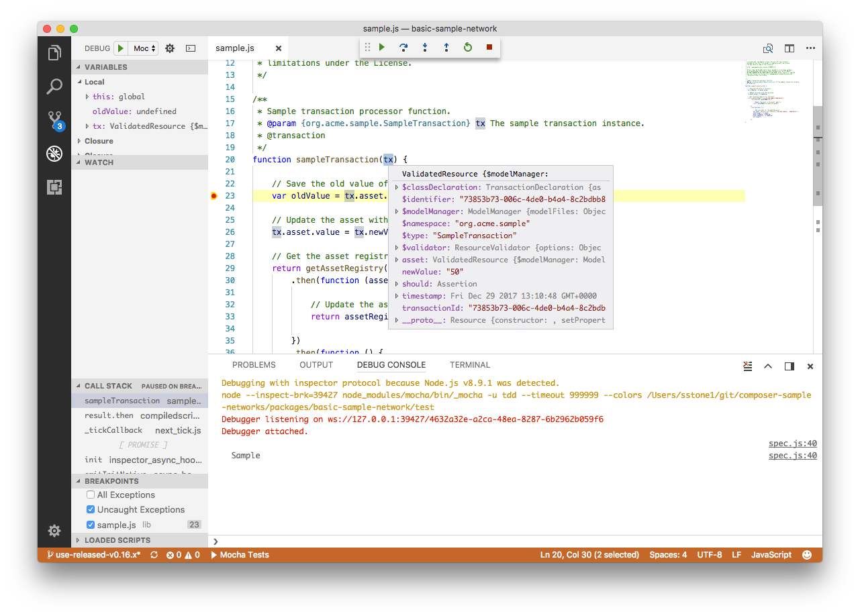This screenshot has height=616, width=860.
Task: Click the Step Over debug icon
Action: [403, 47]
